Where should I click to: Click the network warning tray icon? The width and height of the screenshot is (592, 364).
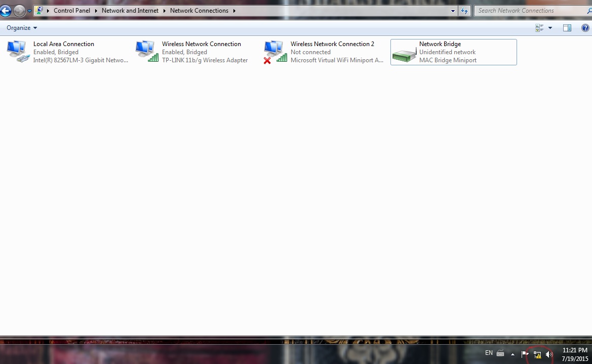click(x=537, y=354)
